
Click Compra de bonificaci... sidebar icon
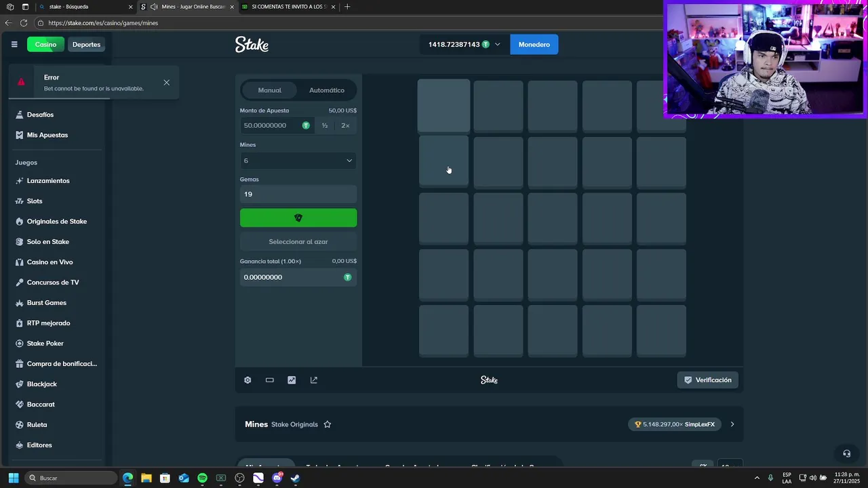pyautogui.click(x=20, y=364)
